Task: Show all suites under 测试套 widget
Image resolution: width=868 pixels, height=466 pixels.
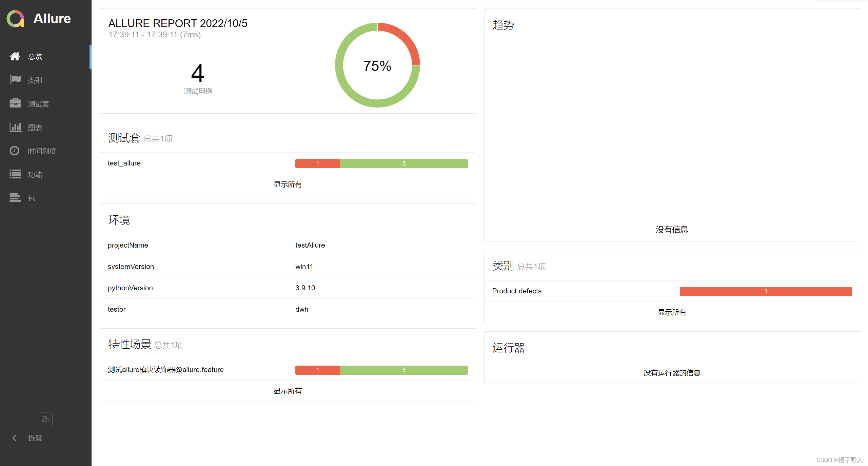Action: click(x=288, y=185)
